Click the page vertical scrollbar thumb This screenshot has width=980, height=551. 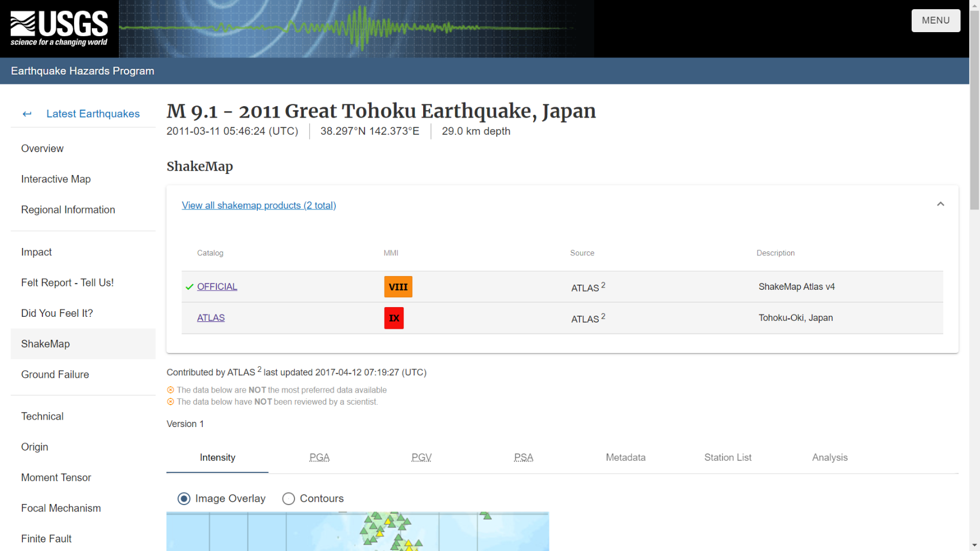coord(974,109)
